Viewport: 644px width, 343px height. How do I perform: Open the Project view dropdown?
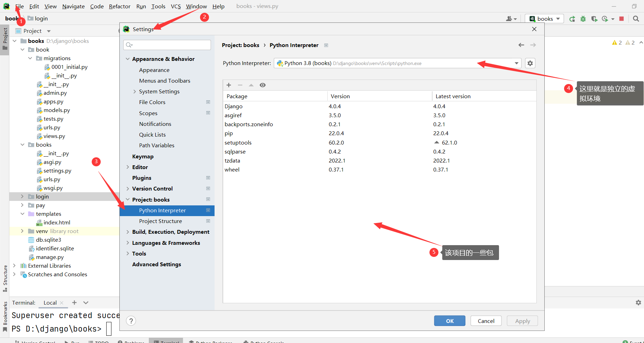pos(49,31)
